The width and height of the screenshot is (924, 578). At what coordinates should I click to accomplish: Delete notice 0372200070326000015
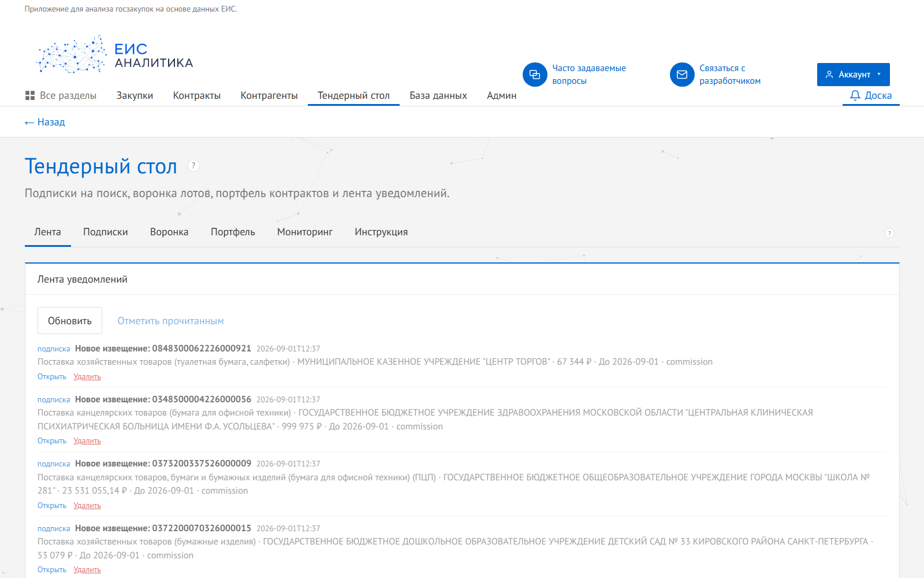[87, 570]
